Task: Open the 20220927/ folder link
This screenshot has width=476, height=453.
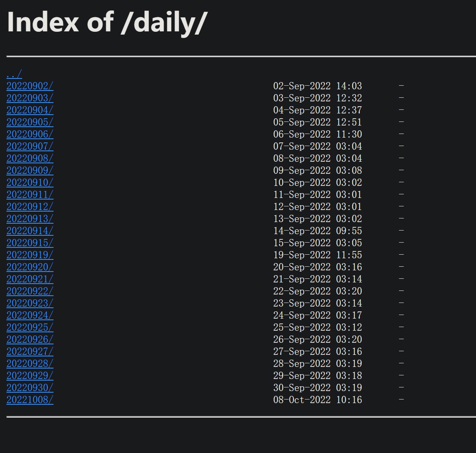Action: tap(30, 351)
